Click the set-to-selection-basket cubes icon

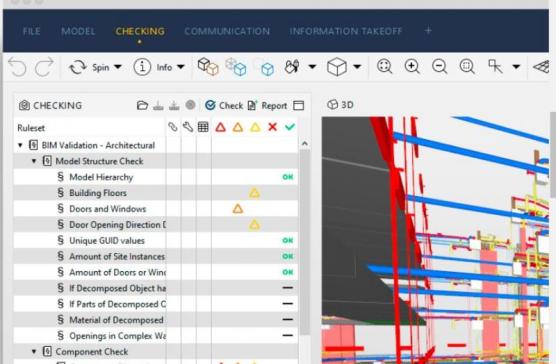[x=208, y=67]
